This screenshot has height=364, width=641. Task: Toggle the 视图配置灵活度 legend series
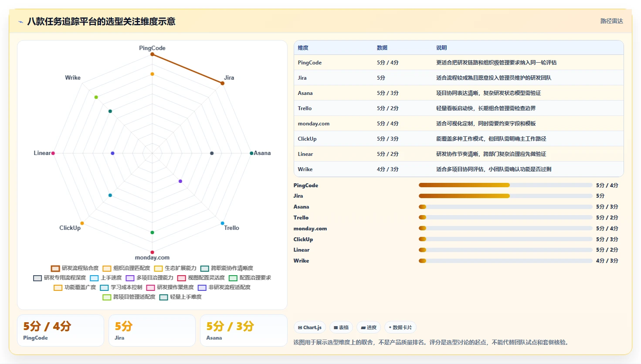click(201, 278)
